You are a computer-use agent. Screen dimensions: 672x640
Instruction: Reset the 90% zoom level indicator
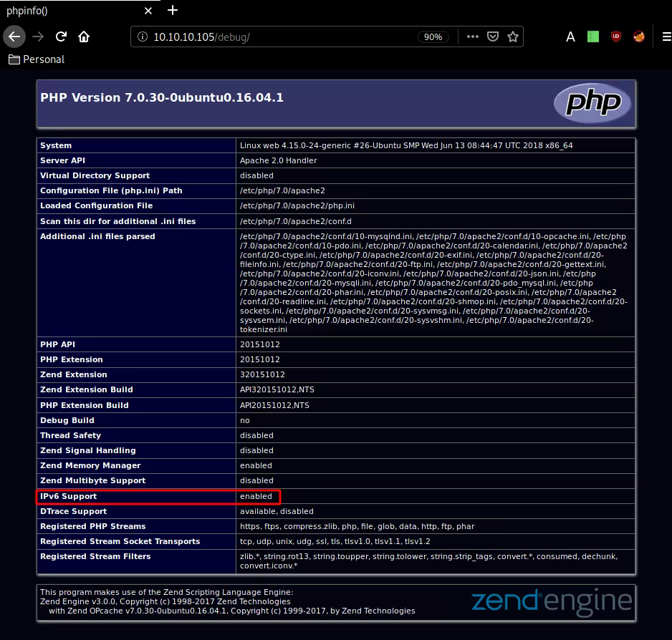click(x=433, y=37)
